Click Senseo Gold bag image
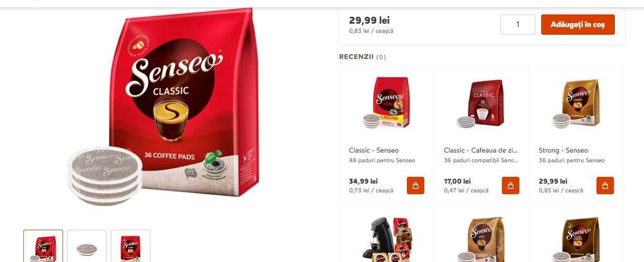644x262 pixels. click(x=481, y=239)
